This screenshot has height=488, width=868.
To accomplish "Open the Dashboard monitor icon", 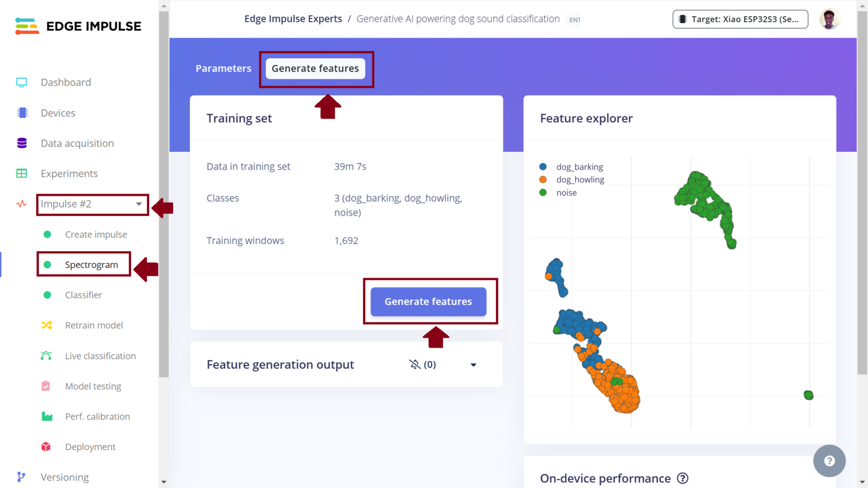I will point(22,82).
